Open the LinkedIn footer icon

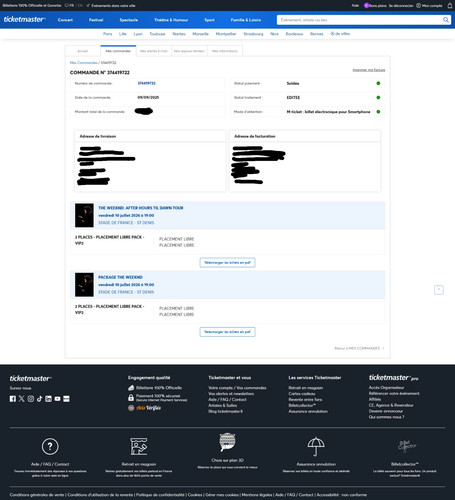click(x=48, y=399)
